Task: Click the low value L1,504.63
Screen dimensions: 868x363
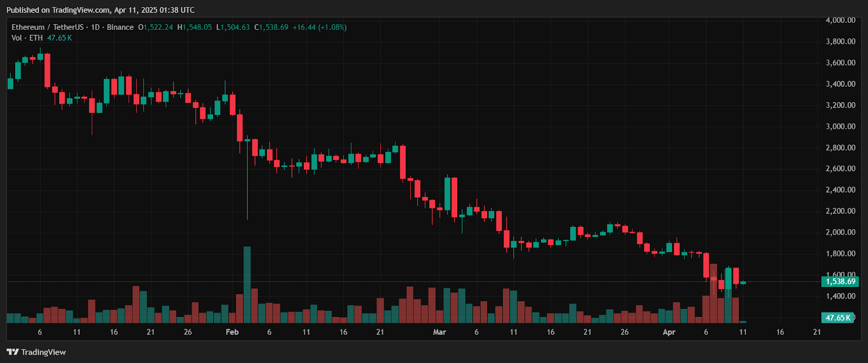Action: tap(233, 27)
